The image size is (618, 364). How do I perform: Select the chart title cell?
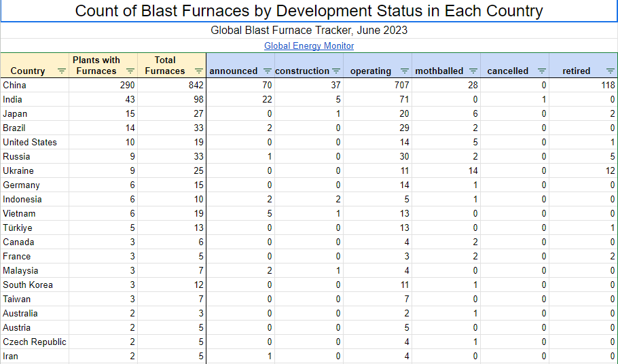(x=309, y=11)
